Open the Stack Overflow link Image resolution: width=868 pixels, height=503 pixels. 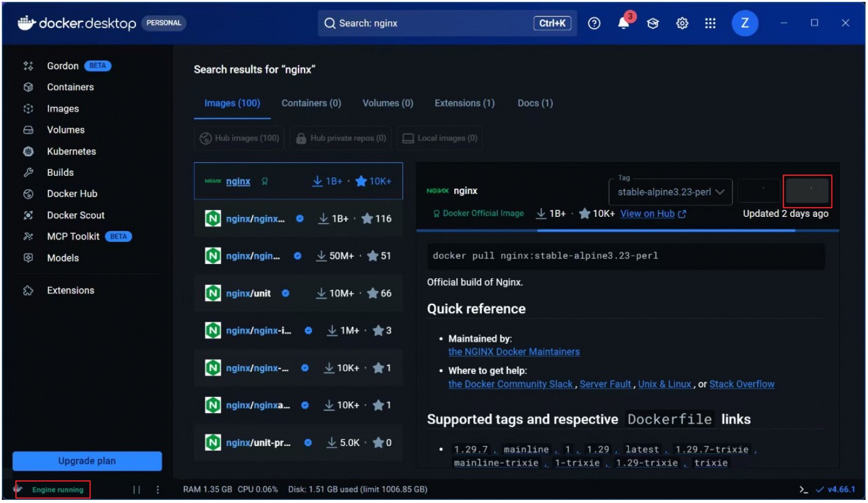[742, 384]
